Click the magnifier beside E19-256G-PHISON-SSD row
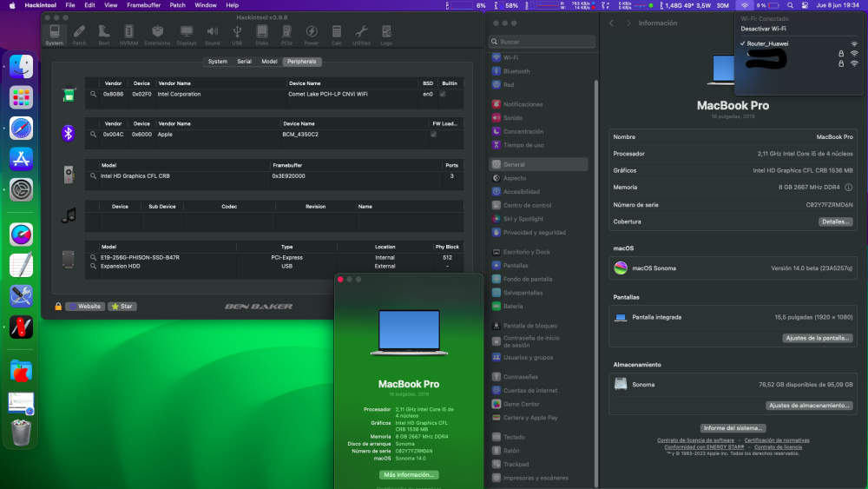 pyautogui.click(x=93, y=257)
